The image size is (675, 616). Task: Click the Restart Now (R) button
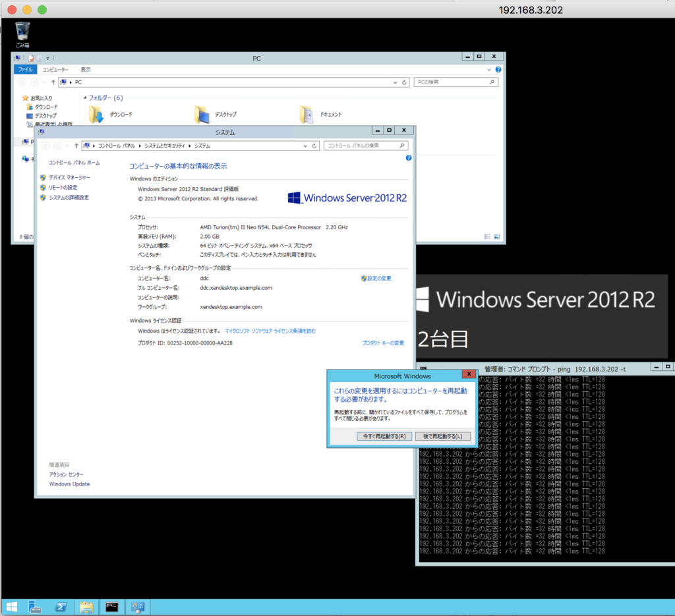[384, 436]
